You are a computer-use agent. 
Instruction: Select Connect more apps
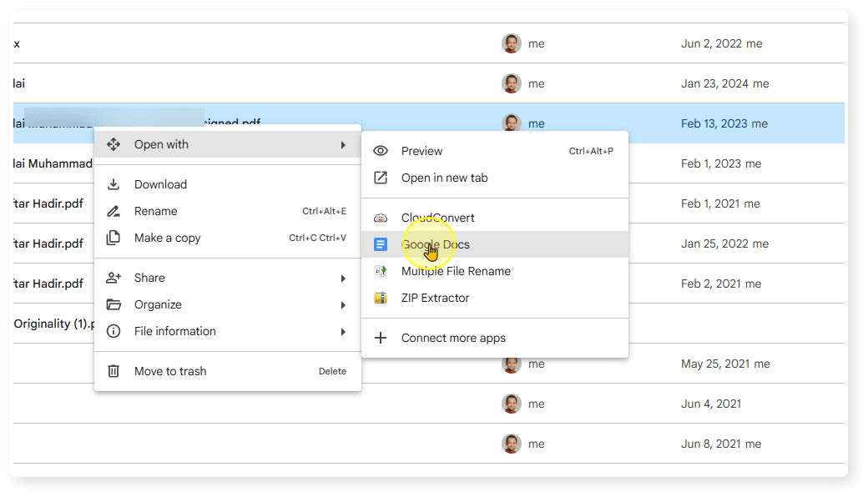tap(495, 338)
